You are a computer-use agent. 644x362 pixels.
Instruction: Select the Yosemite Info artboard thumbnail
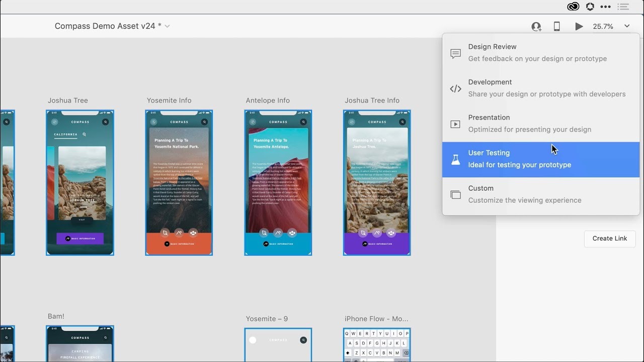(179, 183)
